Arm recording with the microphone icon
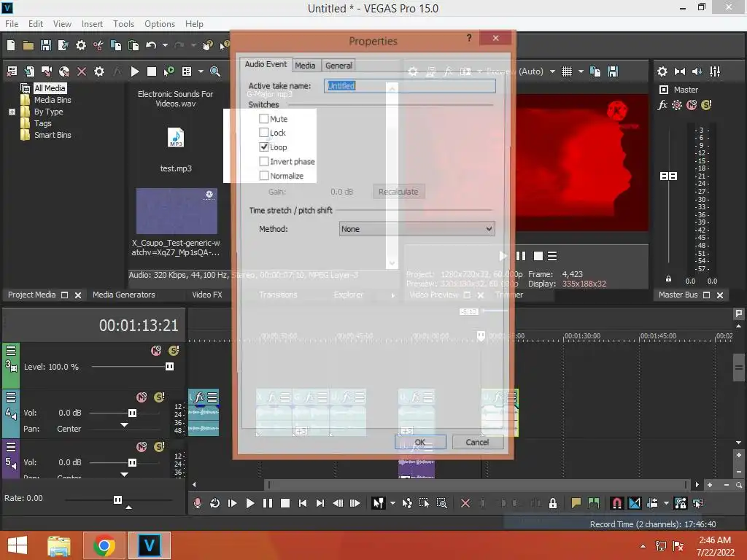This screenshot has width=747, height=560. click(x=197, y=503)
